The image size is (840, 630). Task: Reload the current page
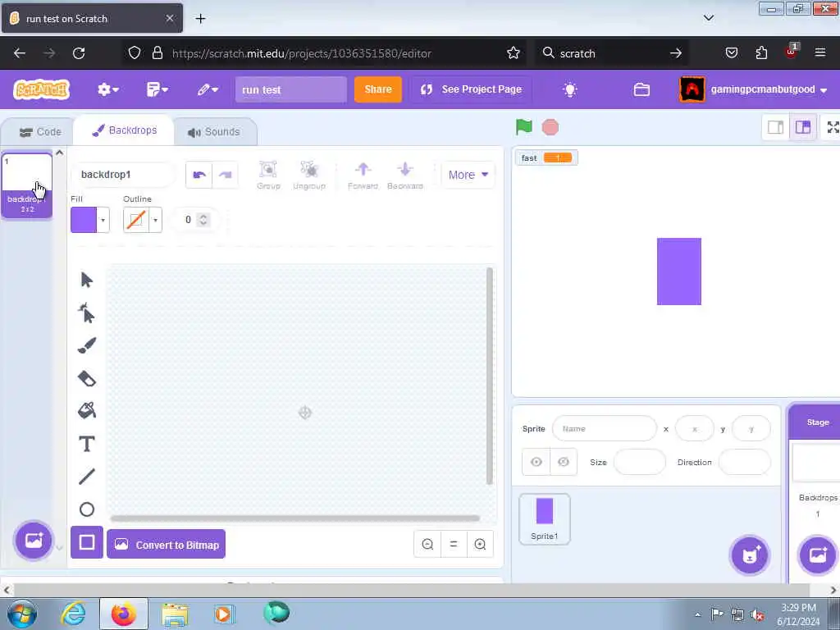79,52
